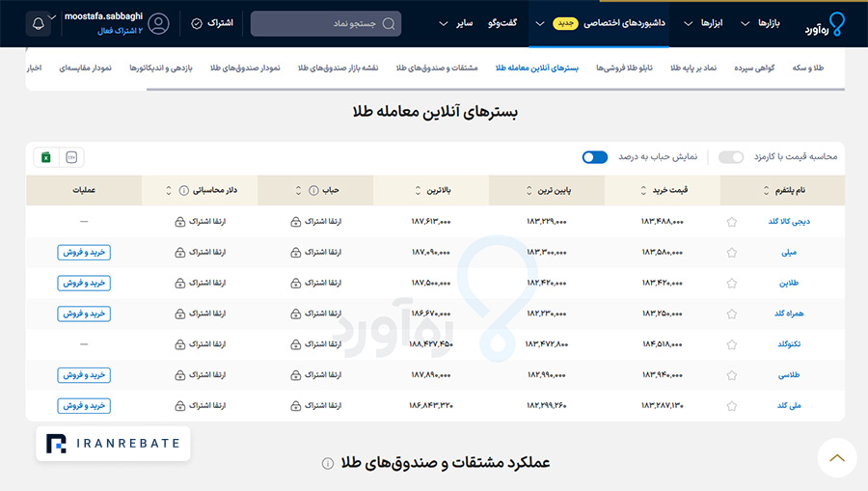Open the گواهی سپرده tab
Screen dimensions: 868x491
[754, 68]
